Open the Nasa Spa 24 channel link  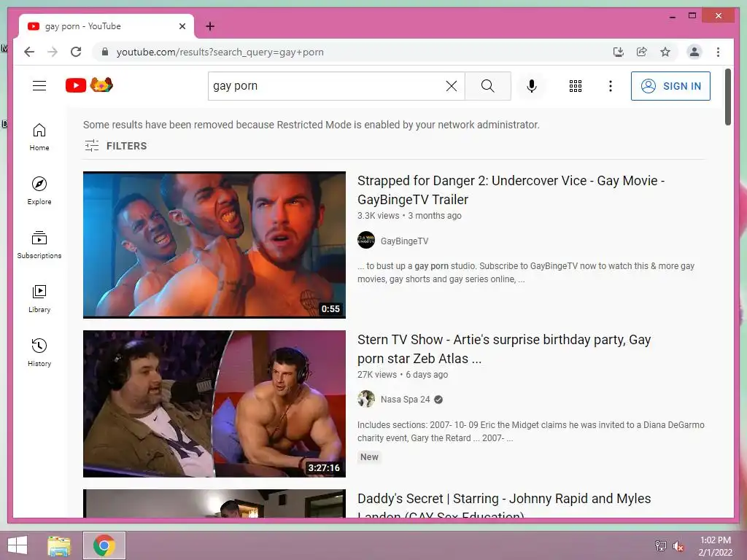[x=406, y=400]
